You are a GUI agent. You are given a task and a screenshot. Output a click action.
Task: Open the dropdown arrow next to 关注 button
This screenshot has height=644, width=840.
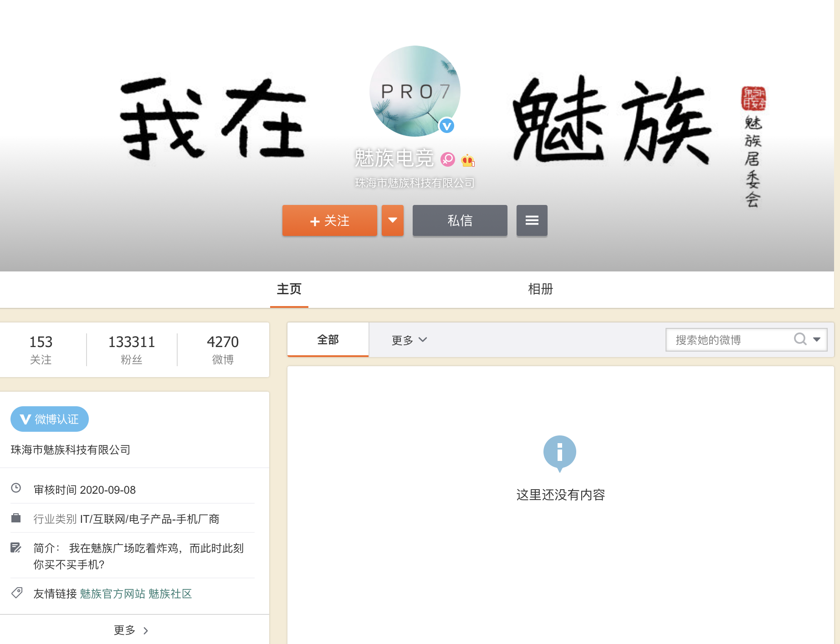[x=392, y=220]
